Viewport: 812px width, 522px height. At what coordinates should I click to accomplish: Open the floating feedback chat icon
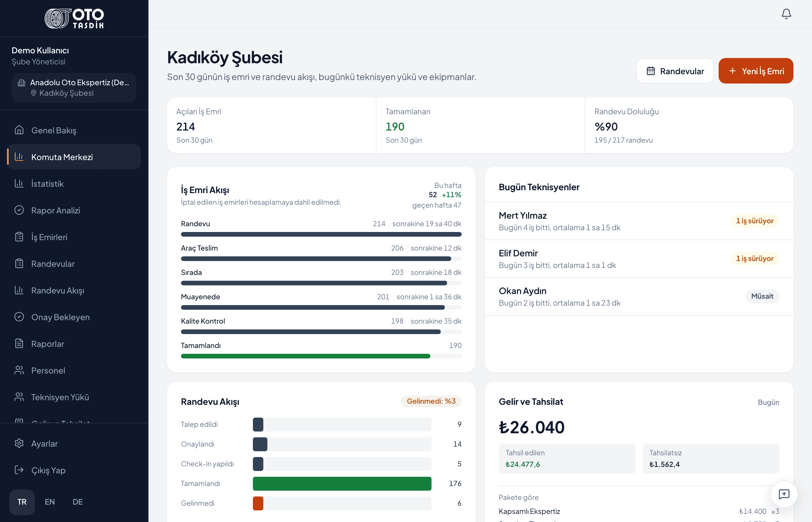(x=784, y=494)
